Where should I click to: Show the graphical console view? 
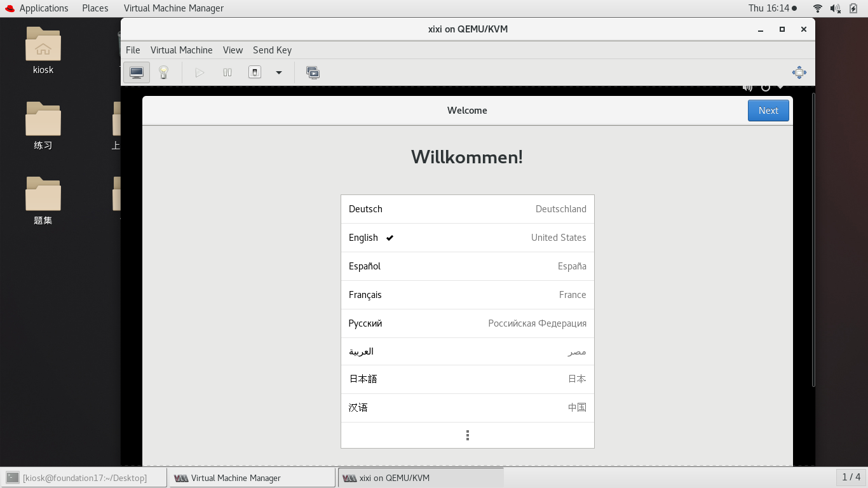tap(137, 72)
